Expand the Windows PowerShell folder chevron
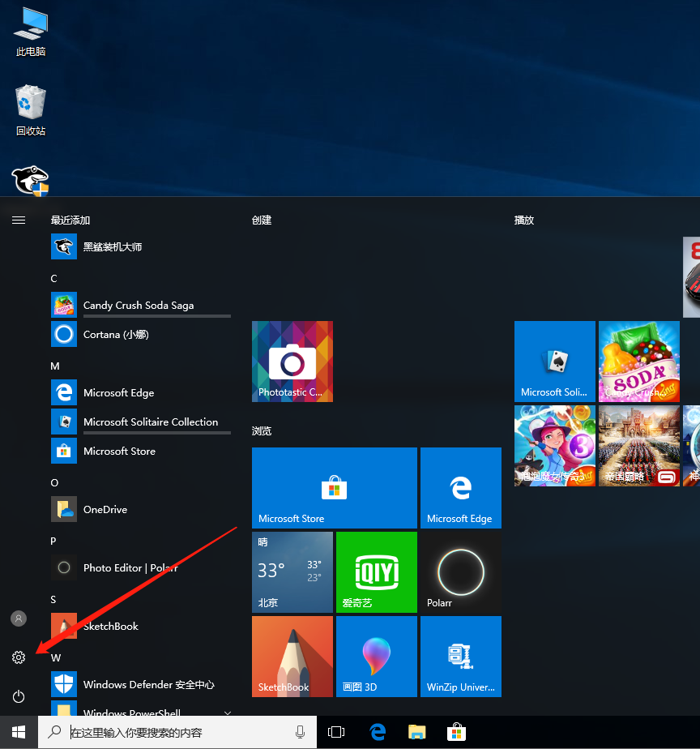 [228, 713]
